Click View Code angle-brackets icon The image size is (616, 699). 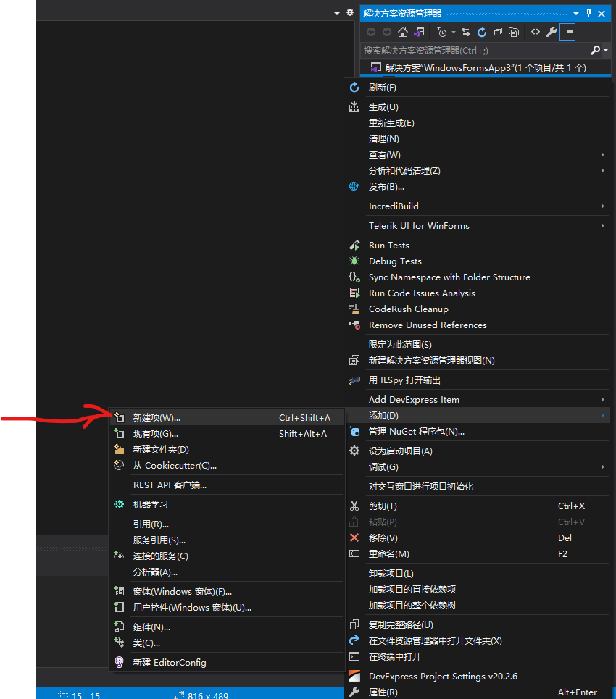tap(536, 32)
